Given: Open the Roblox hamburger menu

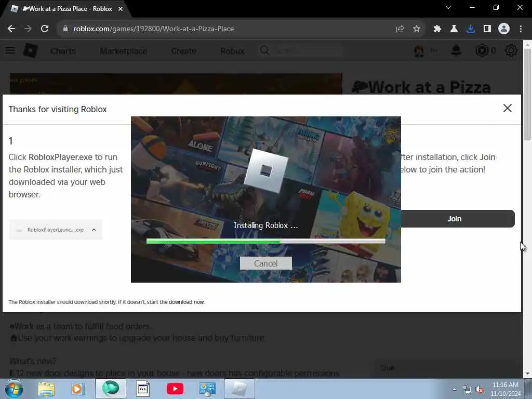Looking at the screenshot, I should (x=10, y=51).
